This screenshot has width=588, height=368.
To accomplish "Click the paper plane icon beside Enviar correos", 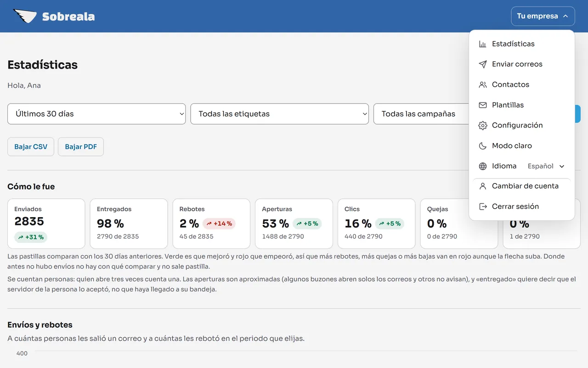I will (482, 64).
